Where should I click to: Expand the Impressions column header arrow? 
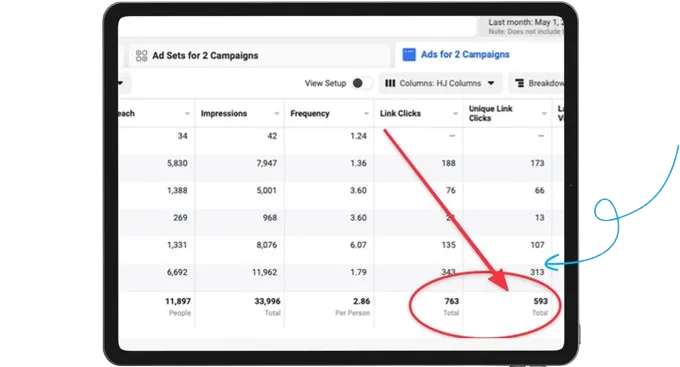(x=277, y=114)
